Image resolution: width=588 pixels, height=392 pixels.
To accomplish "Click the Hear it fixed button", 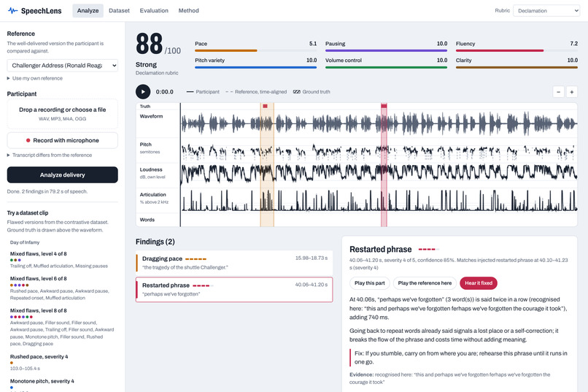I will point(479,283).
